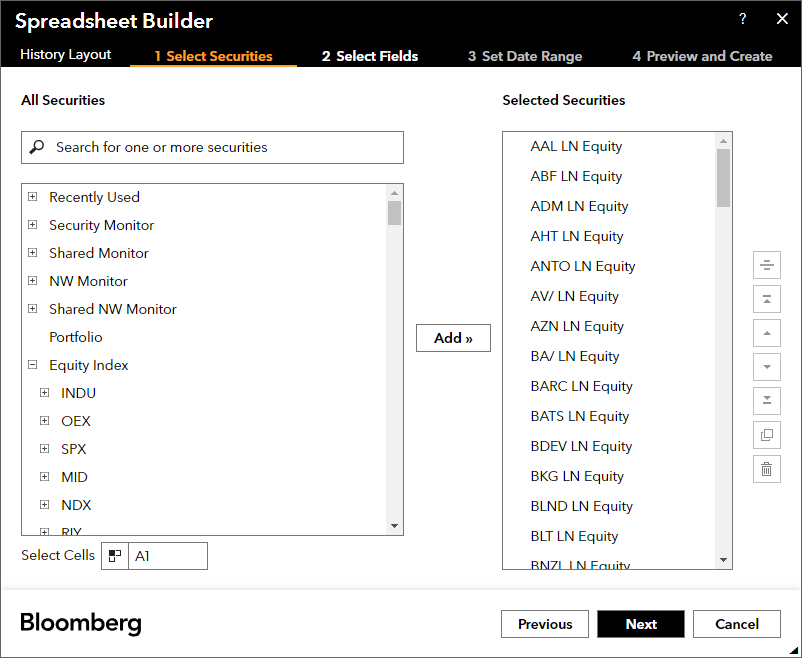Click the copy securities icon
Screen dimensions: 802x658
(x=767, y=435)
